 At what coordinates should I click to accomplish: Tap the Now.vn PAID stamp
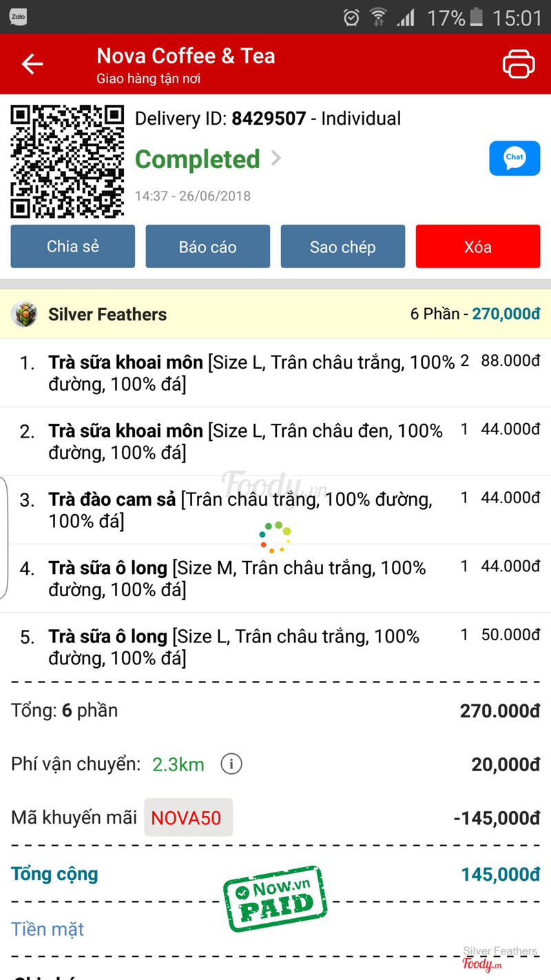pyautogui.click(x=275, y=898)
